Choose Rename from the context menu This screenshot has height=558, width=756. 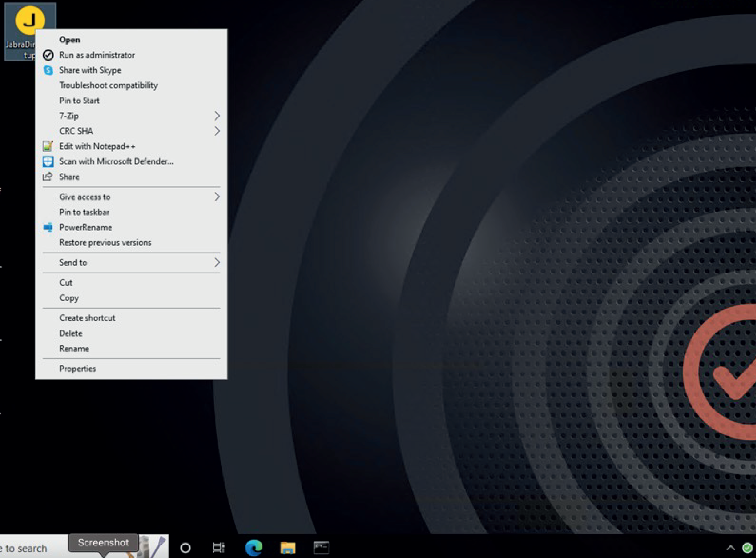click(131, 348)
